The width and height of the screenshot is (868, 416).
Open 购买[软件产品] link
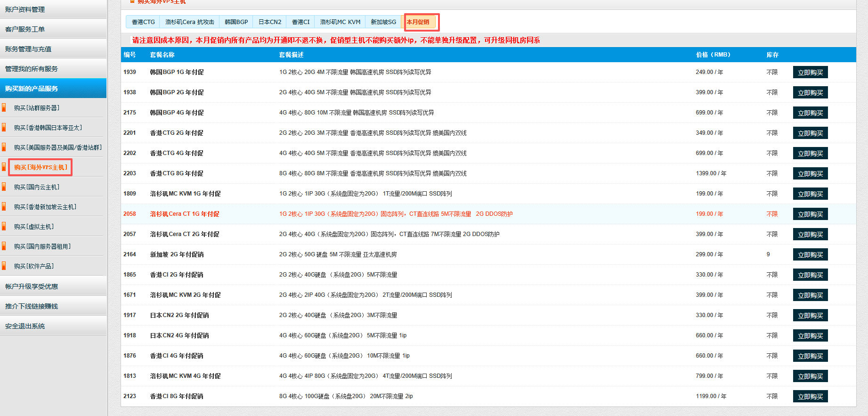[34, 266]
